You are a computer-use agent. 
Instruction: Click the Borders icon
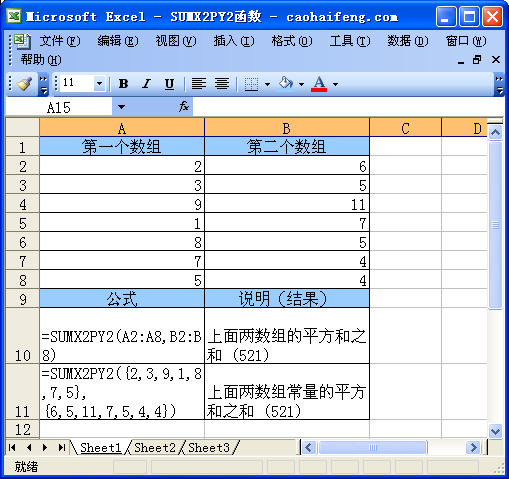(251, 84)
